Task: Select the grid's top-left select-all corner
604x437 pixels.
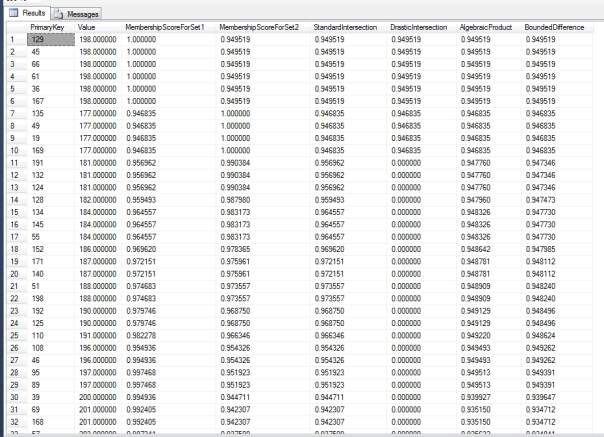Action: 17,27
